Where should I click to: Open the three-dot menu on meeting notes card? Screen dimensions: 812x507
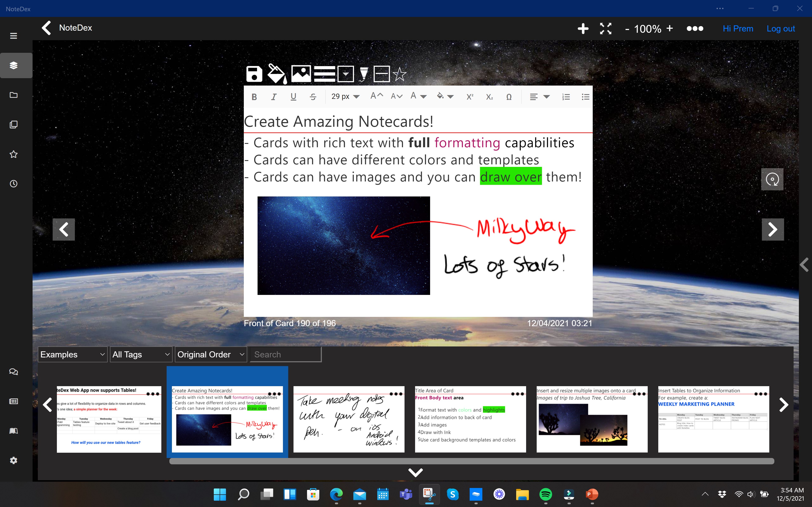396,394
